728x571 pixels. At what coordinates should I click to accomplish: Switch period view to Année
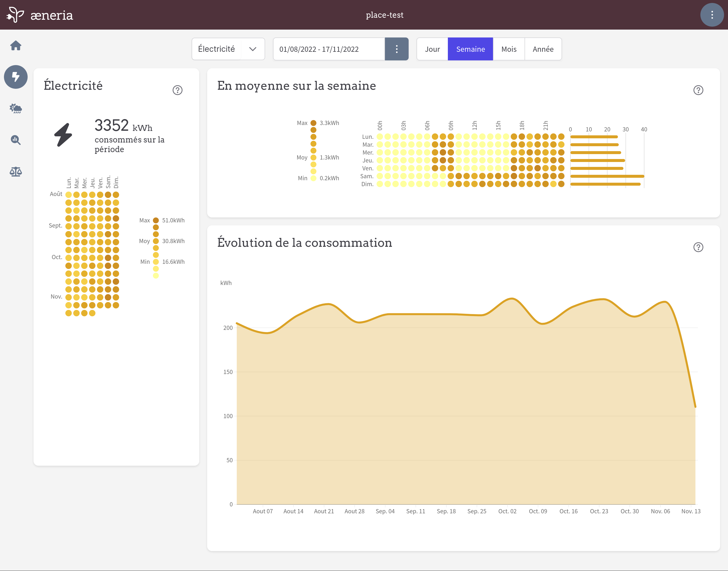pyautogui.click(x=543, y=49)
